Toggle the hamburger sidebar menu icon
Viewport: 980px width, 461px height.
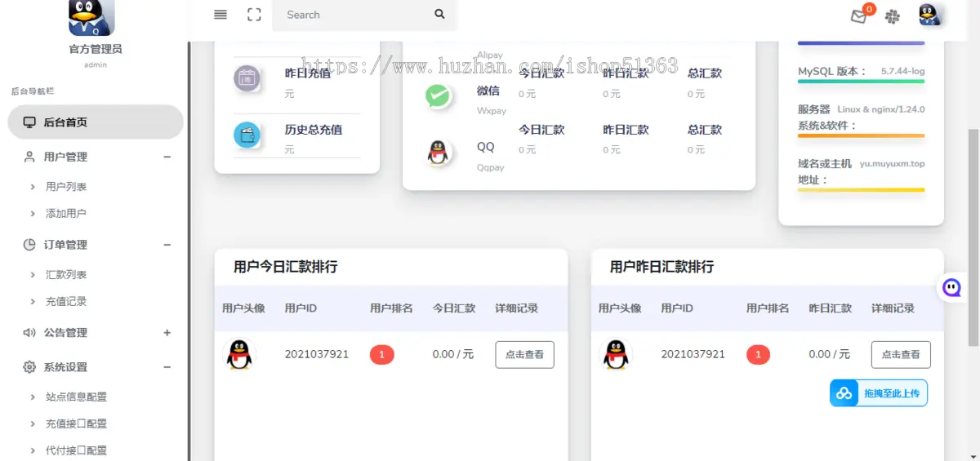(220, 15)
